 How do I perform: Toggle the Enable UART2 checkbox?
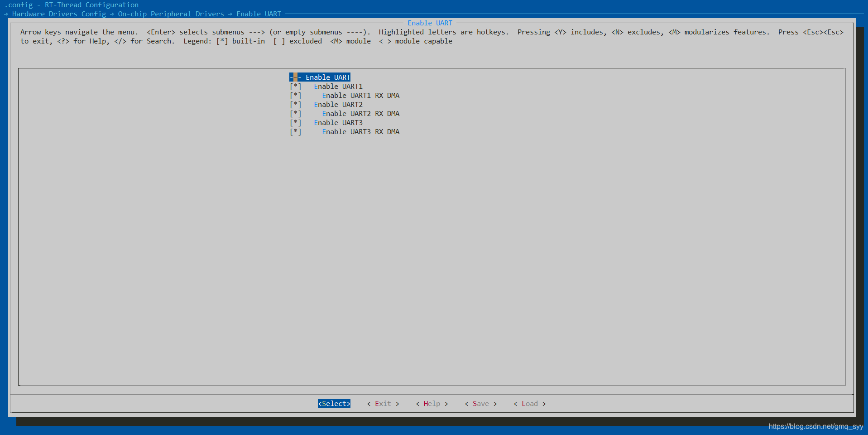coord(295,104)
